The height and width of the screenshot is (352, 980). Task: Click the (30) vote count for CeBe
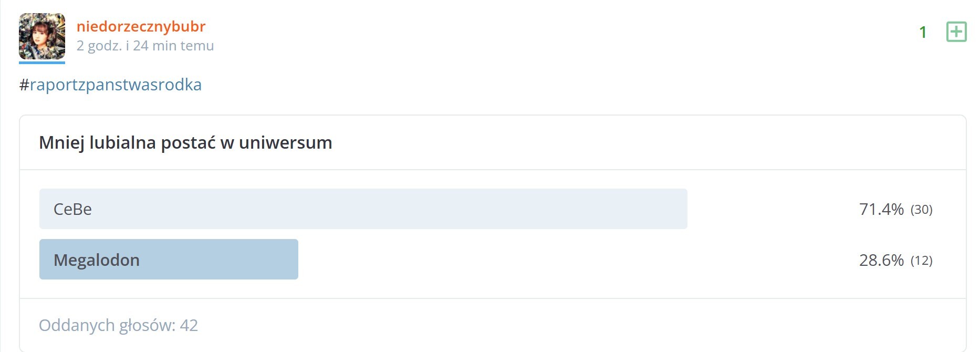point(921,210)
